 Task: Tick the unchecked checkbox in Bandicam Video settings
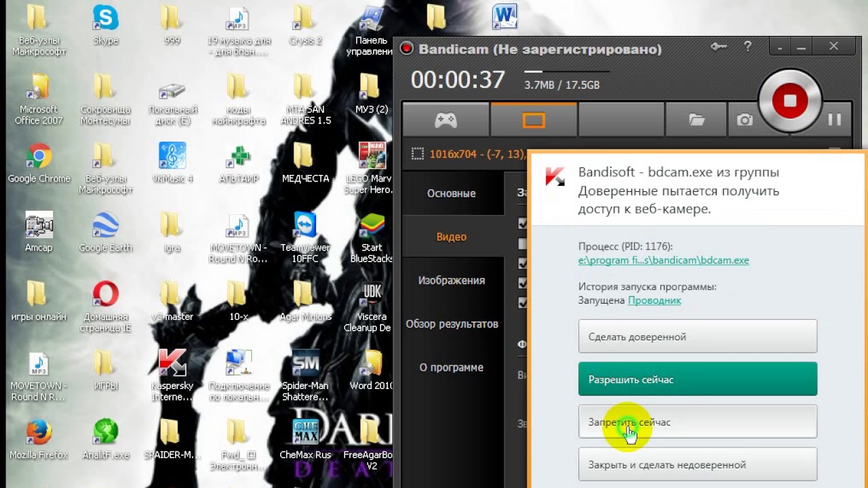pyautogui.click(x=523, y=243)
